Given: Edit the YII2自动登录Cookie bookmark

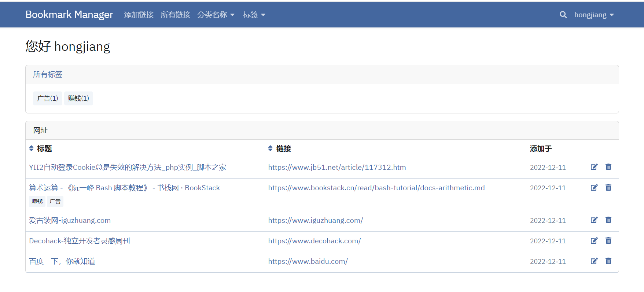Looking at the screenshot, I should click(594, 167).
